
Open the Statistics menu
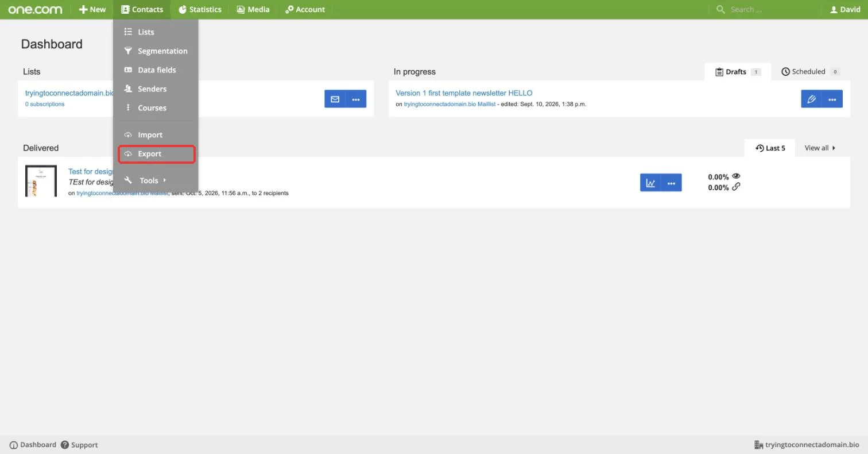pyautogui.click(x=200, y=9)
